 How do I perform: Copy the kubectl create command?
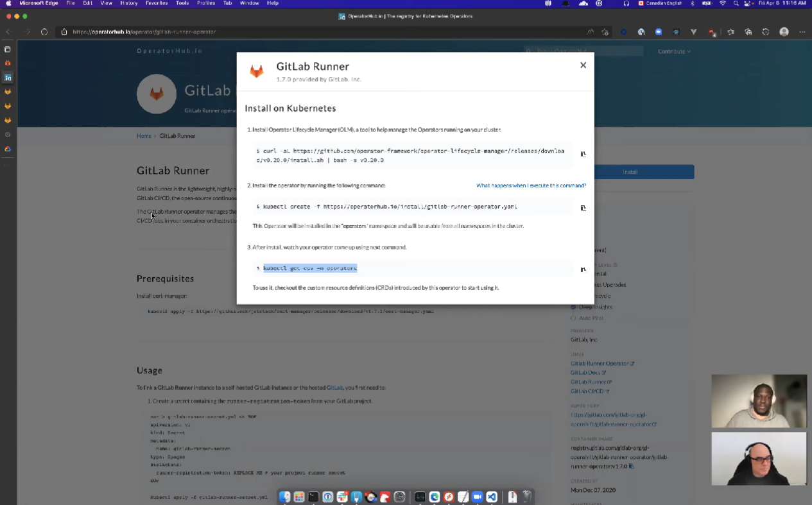tap(583, 208)
